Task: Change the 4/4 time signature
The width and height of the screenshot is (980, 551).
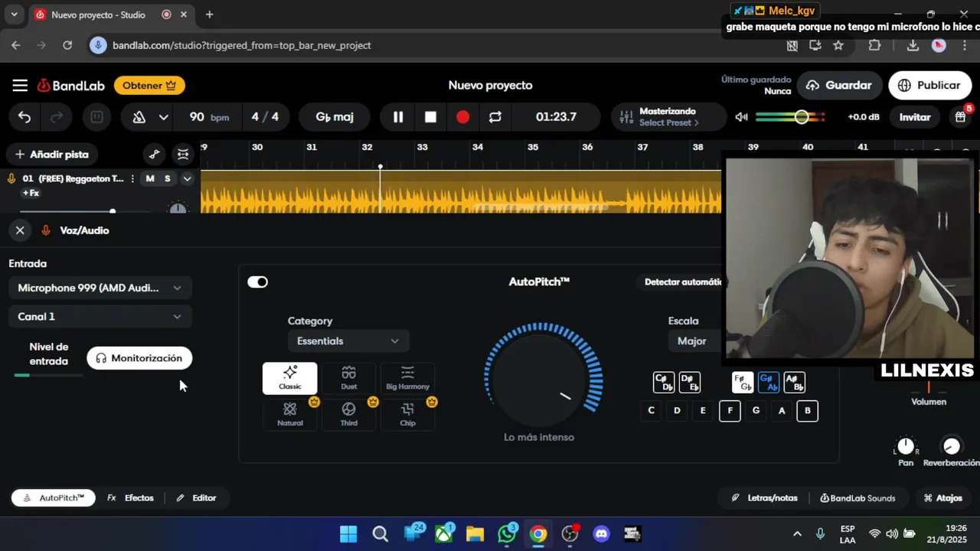Action: 265,117
